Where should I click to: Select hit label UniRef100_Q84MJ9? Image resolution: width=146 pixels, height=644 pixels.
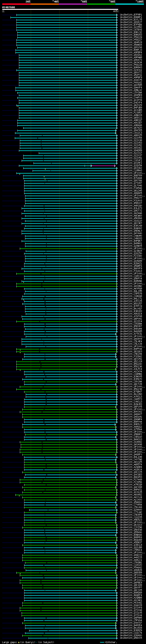pyautogui.click(x=131, y=42)
